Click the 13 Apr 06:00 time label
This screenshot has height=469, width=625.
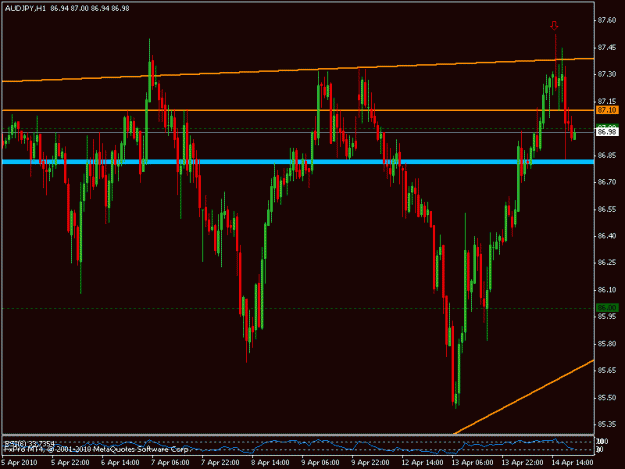[x=472, y=463]
